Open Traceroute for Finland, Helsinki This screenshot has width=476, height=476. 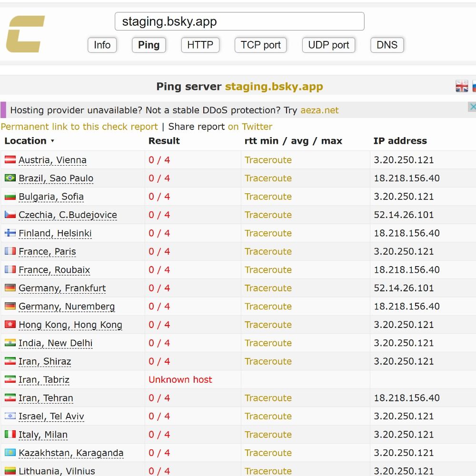coord(268,233)
